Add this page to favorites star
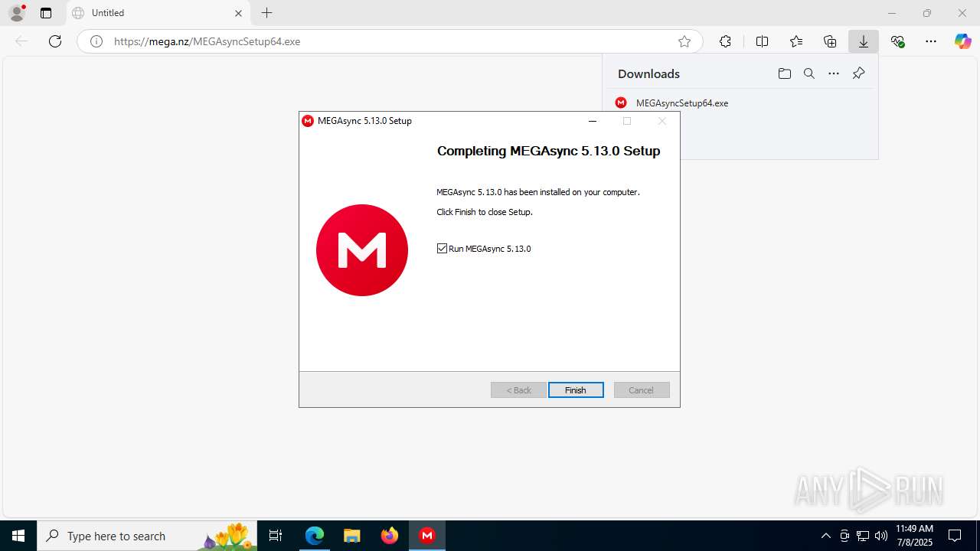The width and height of the screenshot is (980, 551). click(x=684, y=41)
